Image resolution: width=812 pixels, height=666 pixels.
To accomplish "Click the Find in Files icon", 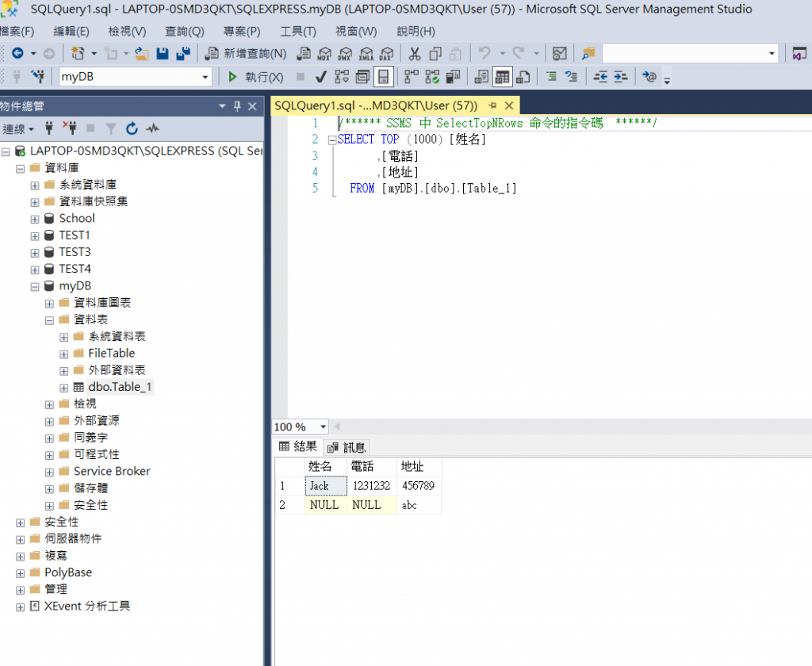I will (x=588, y=53).
